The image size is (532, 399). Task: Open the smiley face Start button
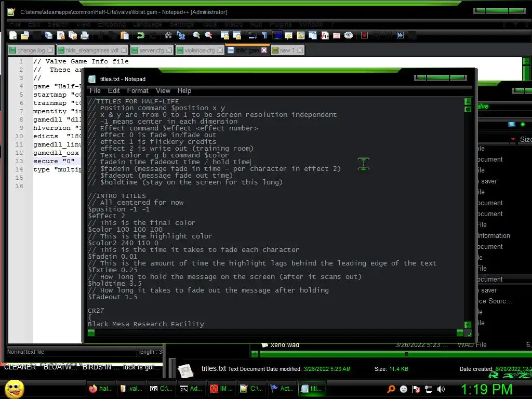coord(14,389)
